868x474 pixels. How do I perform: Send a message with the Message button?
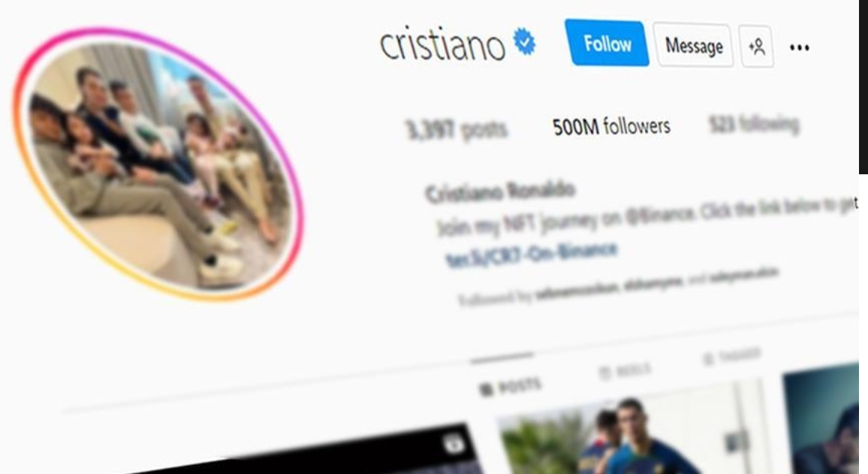[694, 45]
